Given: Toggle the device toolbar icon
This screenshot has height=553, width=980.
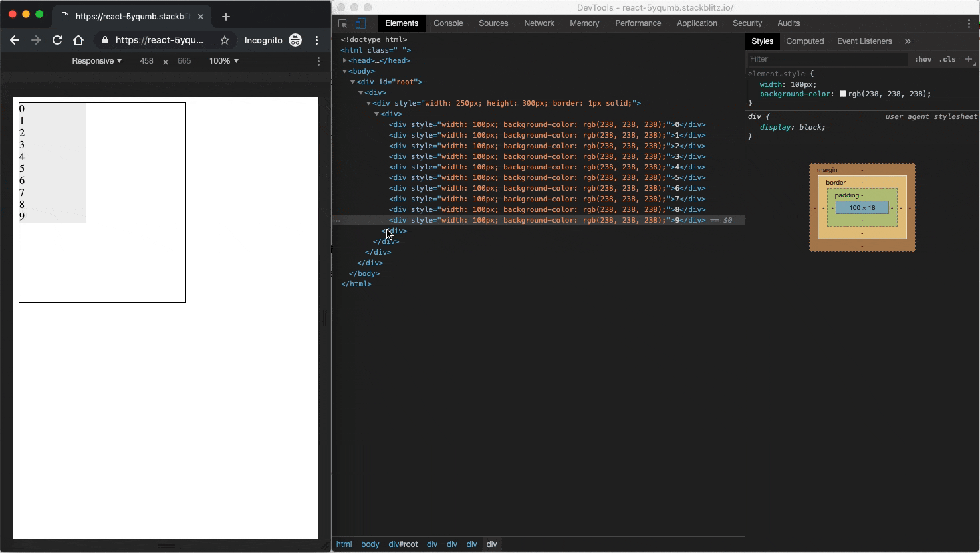Looking at the screenshot, I should click(x=360, y=23).
